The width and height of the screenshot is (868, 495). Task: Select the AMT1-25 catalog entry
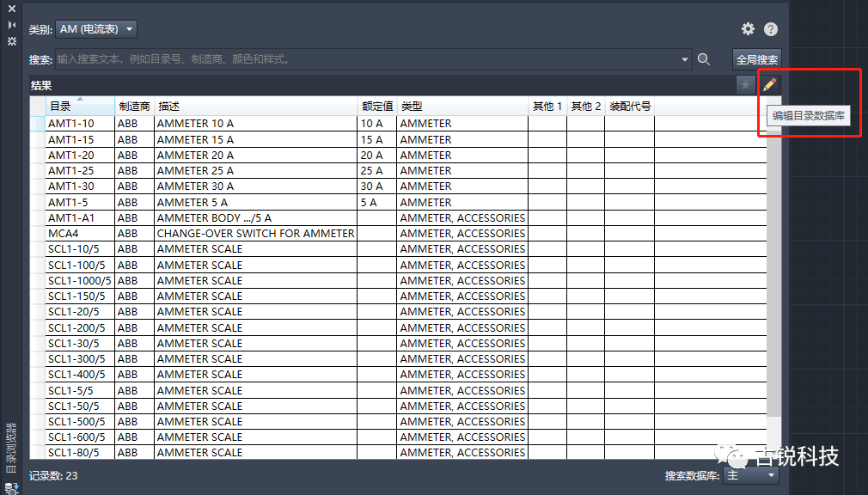click(x=70, y=170)
